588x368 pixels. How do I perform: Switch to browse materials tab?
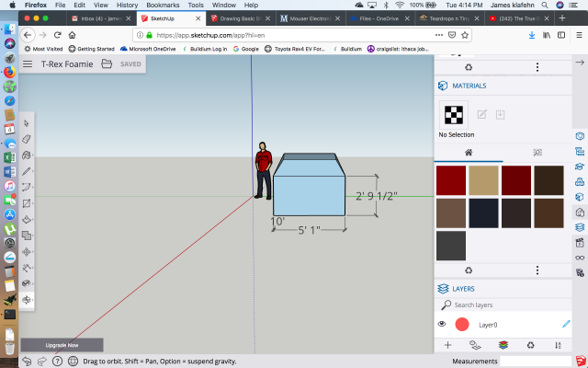[x=537, y=153]
